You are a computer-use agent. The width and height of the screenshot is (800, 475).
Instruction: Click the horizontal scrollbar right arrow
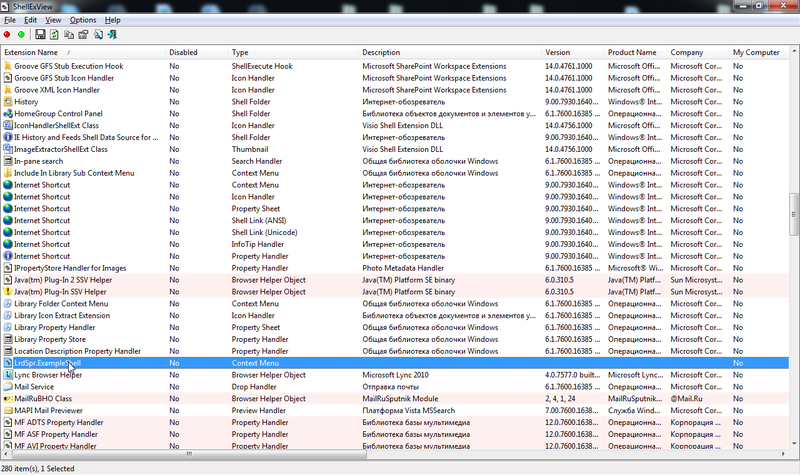(x=784, y=454)
